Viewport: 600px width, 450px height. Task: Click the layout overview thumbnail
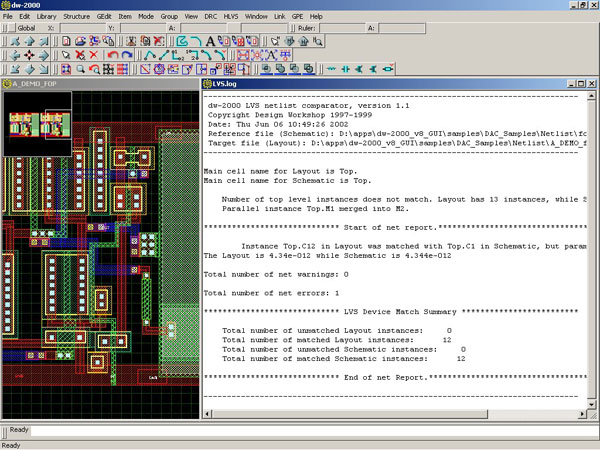click(36, 124)
